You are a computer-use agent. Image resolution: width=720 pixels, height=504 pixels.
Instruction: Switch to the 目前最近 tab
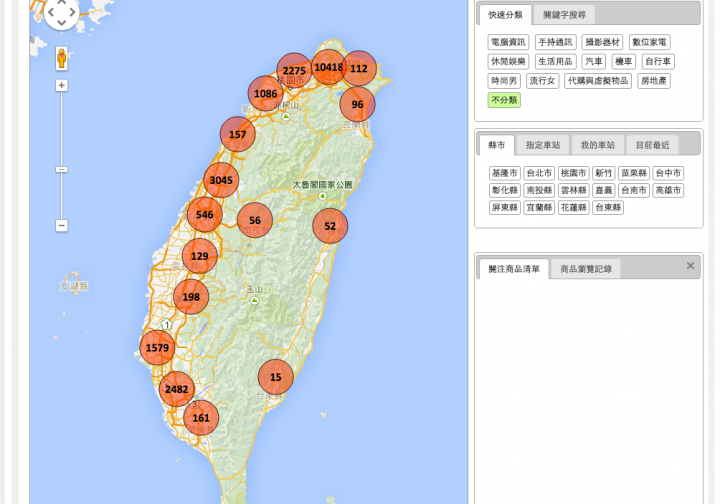(652, 145)
